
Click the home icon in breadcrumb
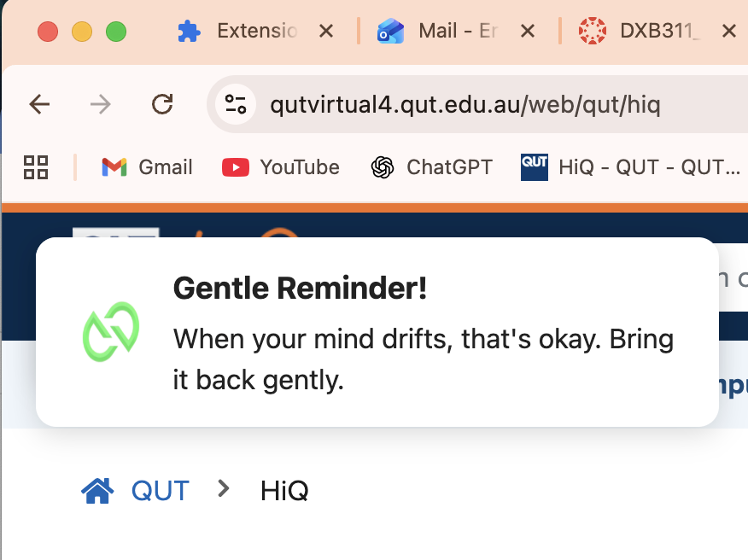tap(97, 490)
